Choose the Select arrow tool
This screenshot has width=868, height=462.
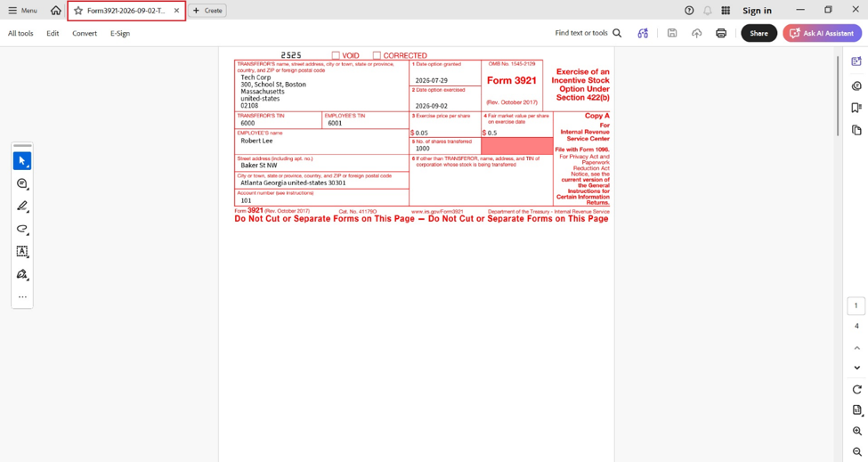[22, 161]
